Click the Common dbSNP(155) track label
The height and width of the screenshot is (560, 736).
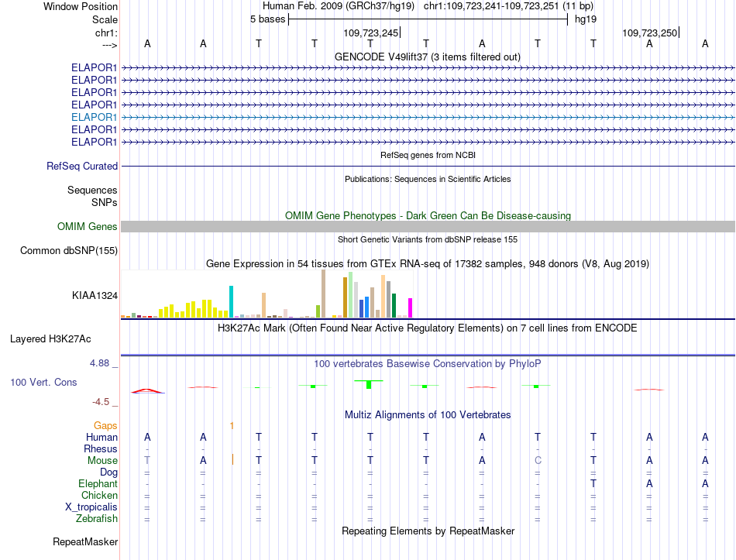(69, 251)
